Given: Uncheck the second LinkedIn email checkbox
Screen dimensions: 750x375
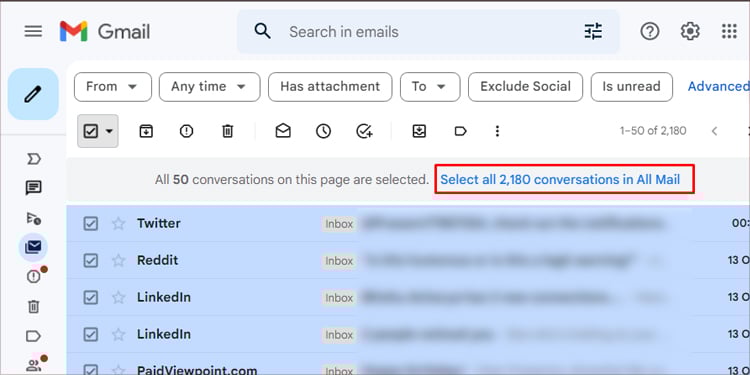Looking at the screenshot, I should 90,334.
